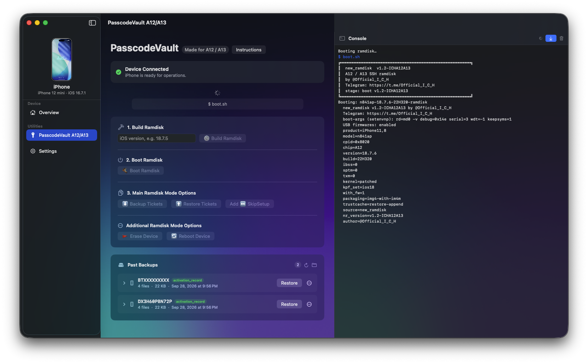
Task: Click the phone icon on BTXXXXXXXXX row
Action: (x=132, y=283)
